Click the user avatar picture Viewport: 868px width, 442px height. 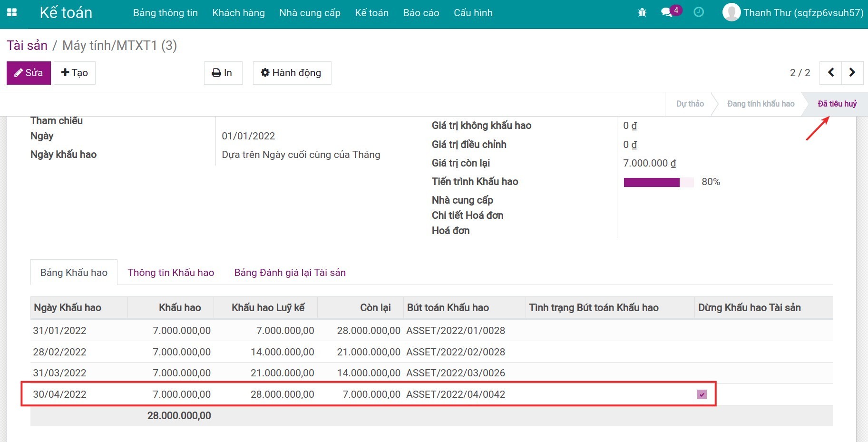point(731,12)
